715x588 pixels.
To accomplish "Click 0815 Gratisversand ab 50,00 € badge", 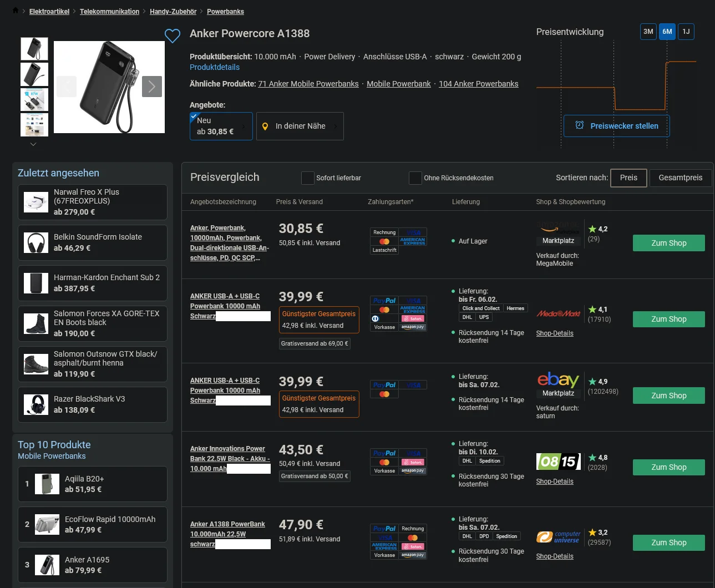I will [315, 477].
